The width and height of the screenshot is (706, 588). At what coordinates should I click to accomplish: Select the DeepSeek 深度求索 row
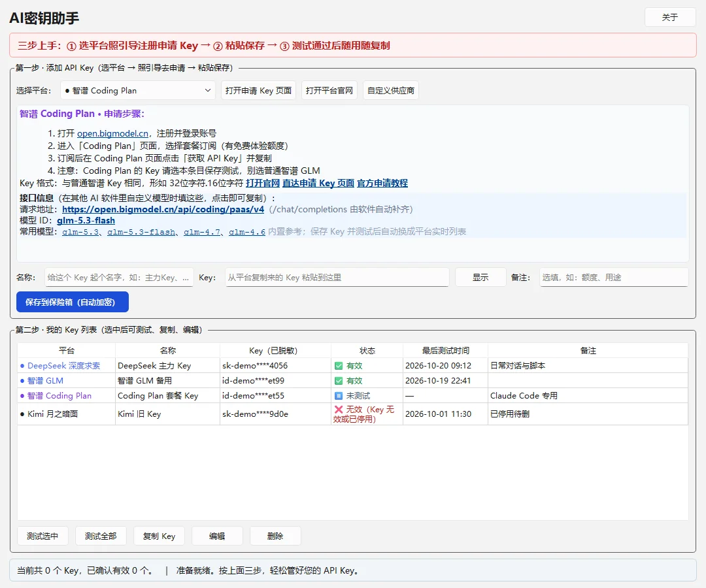coord(352,366)
